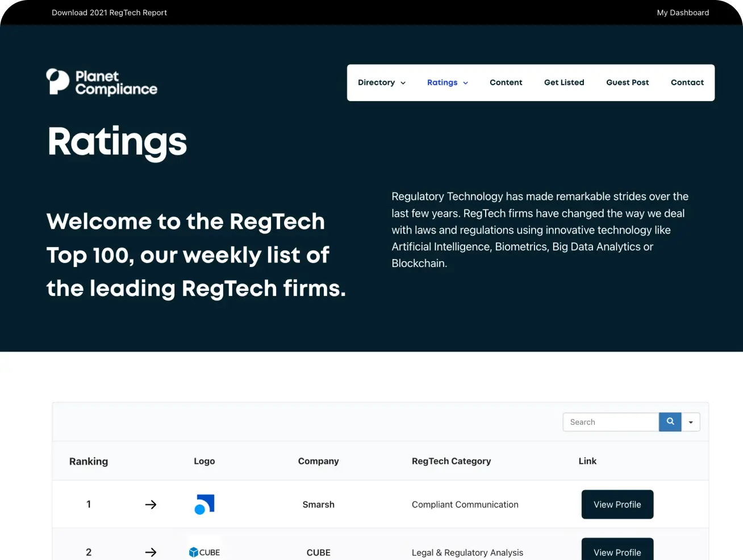Click the Planet Compliance logo
The height and width of the screenshot is (560, 743).
pyautogui.click(x=102, y=82)
